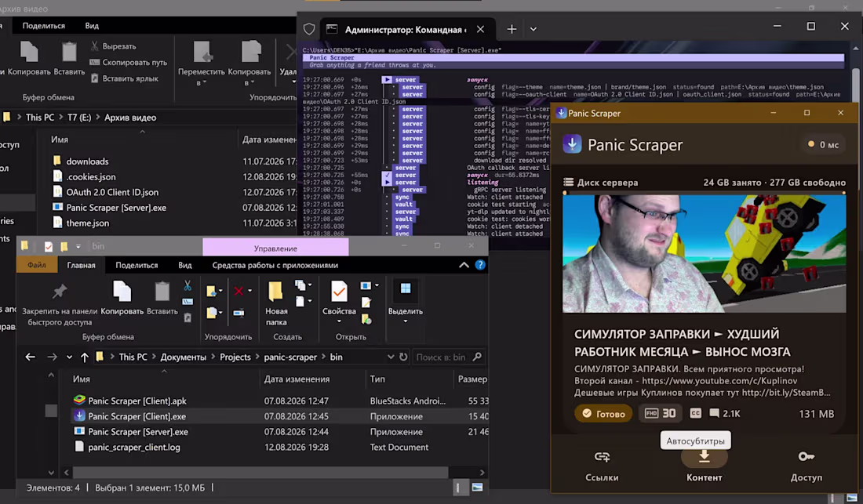Expand the Выделить dropdown arrow in bin window
This screenshot has height=504, width=863.
[x=406, y=321]
